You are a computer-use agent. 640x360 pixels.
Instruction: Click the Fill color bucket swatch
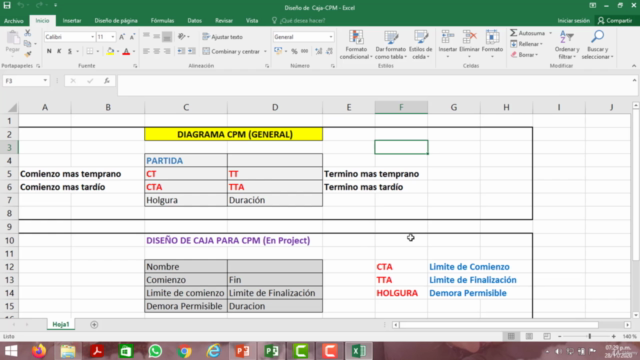pos(110,51)
